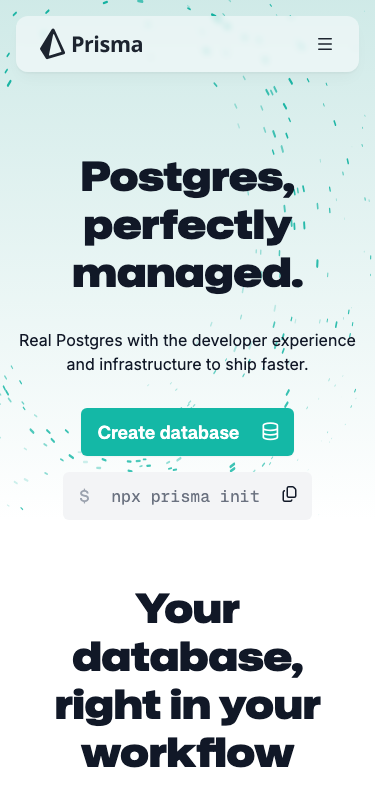Copy the npx prisma init command

[x=290, y=495]
